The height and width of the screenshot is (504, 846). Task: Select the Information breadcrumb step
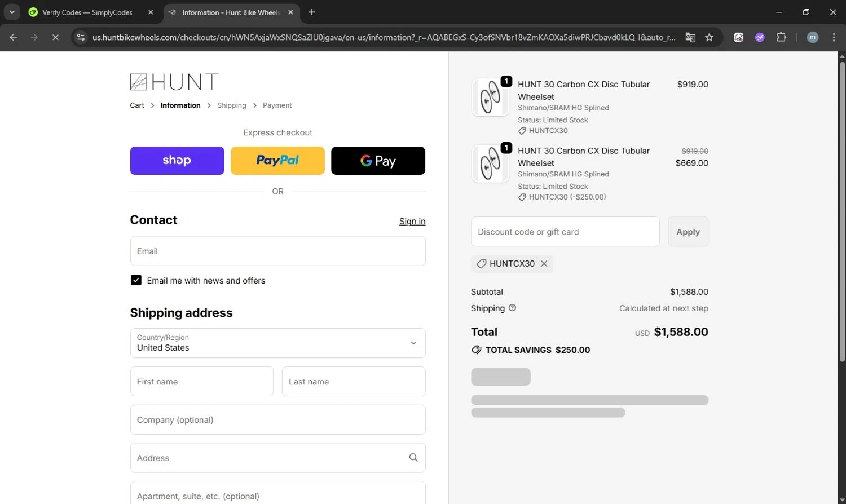click(180, 105)
